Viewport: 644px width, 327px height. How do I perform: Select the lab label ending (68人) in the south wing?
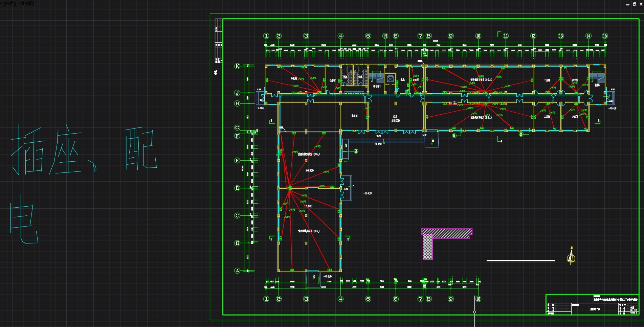pos(309,231)
